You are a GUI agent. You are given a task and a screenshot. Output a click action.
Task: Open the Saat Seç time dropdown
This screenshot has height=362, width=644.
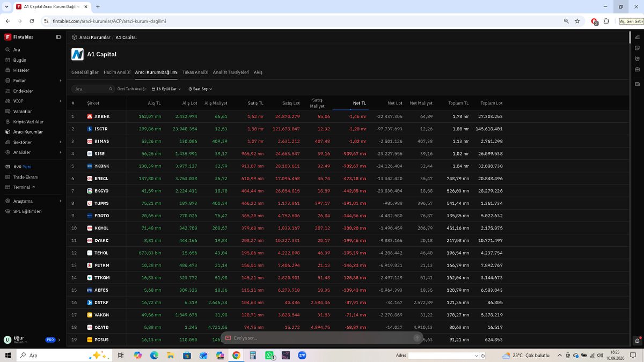[x=200, y=89]
